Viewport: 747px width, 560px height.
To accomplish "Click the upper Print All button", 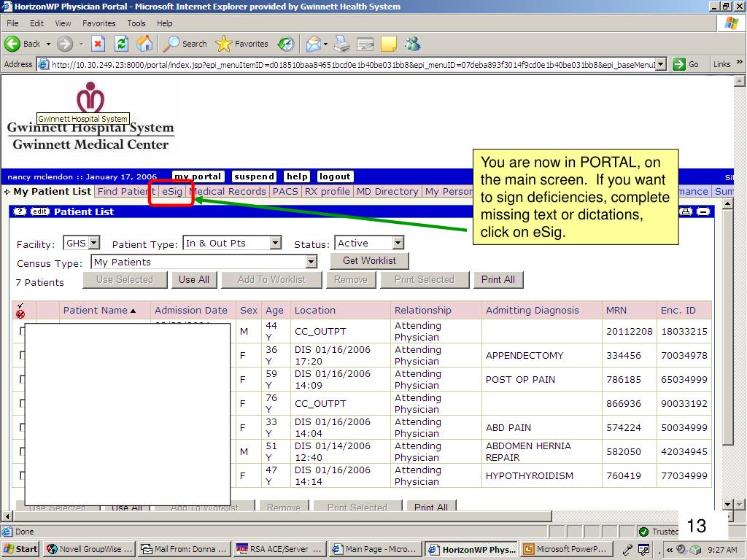I will [x=498, y=280].
